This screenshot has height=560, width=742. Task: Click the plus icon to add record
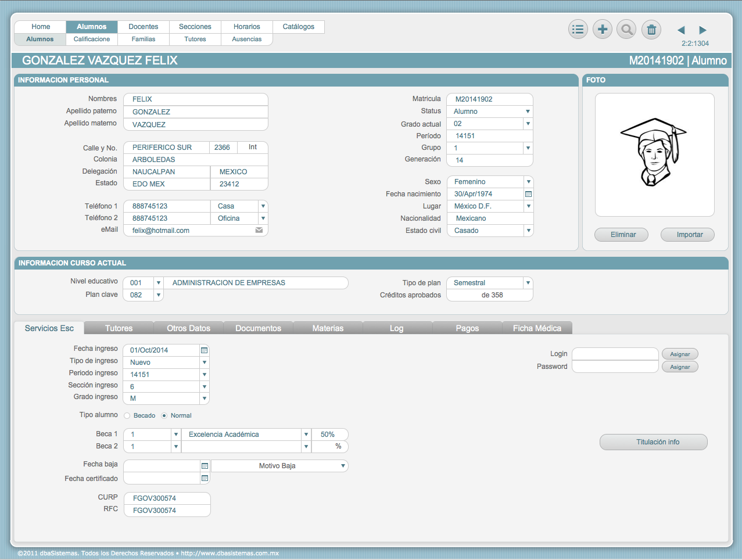click(x=603, y=30)
